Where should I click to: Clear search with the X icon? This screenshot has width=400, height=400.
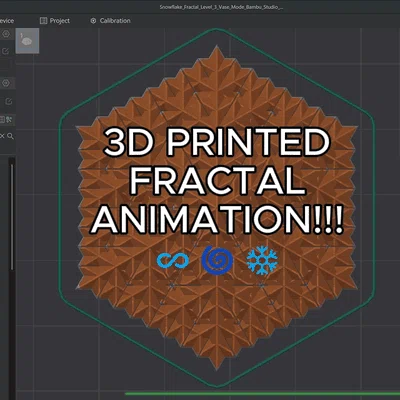2,136
